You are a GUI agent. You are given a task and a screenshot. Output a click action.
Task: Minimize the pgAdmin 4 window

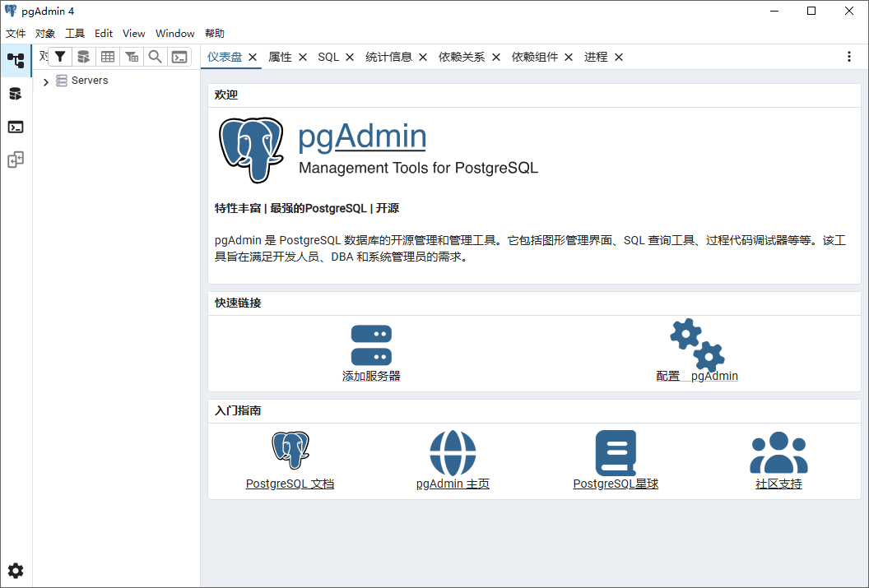tap(774, 11)
